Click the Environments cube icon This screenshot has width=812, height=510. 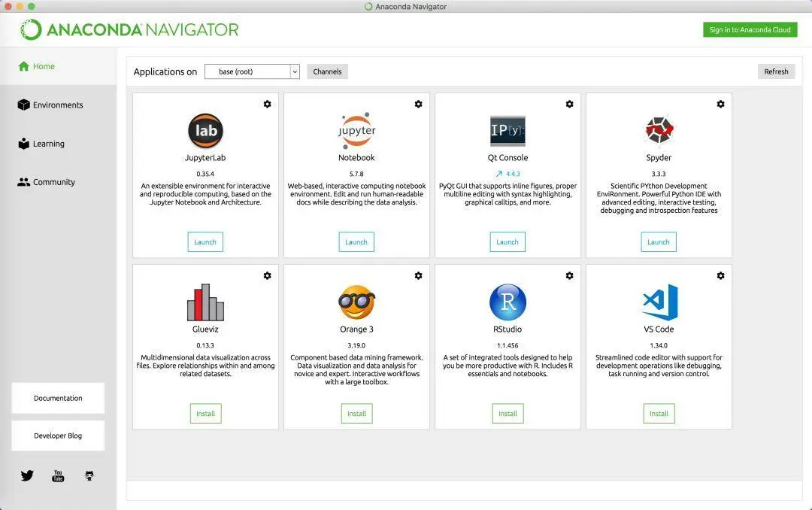click(24, 105)
